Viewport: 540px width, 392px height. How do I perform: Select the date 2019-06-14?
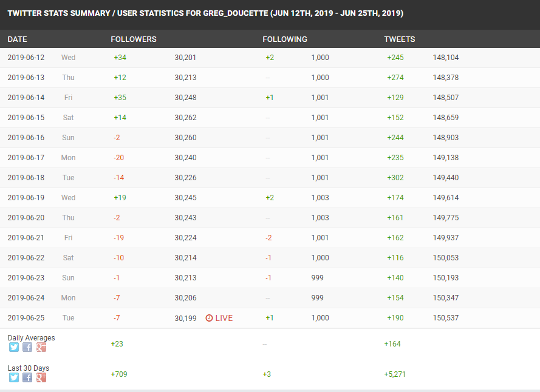pyautogui.click(x=26, y=98)
